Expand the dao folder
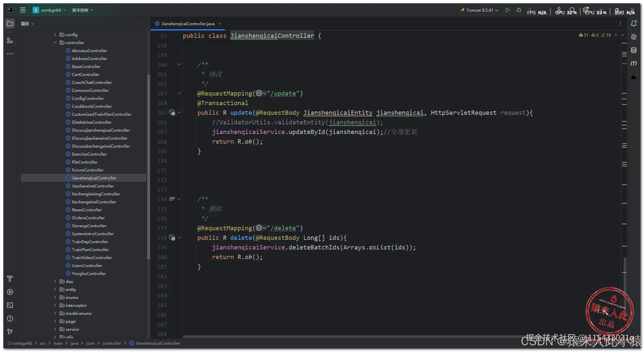 tap(55, 281)
